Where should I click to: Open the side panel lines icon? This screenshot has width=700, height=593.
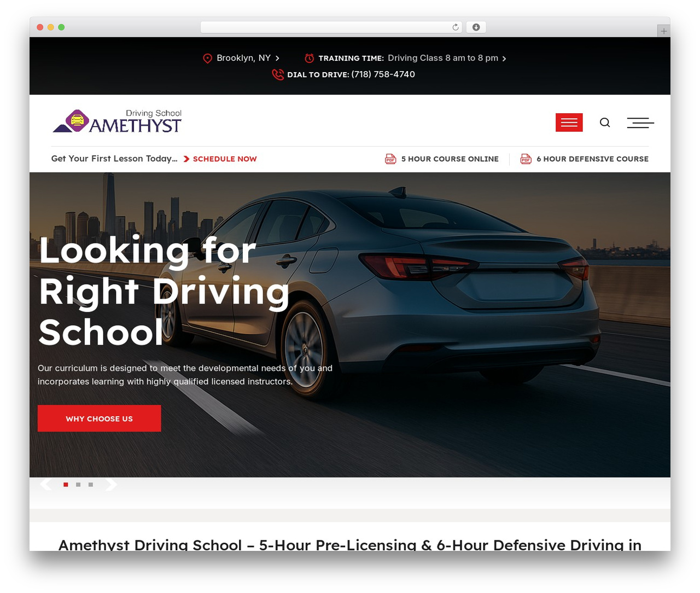coord(640,123)
